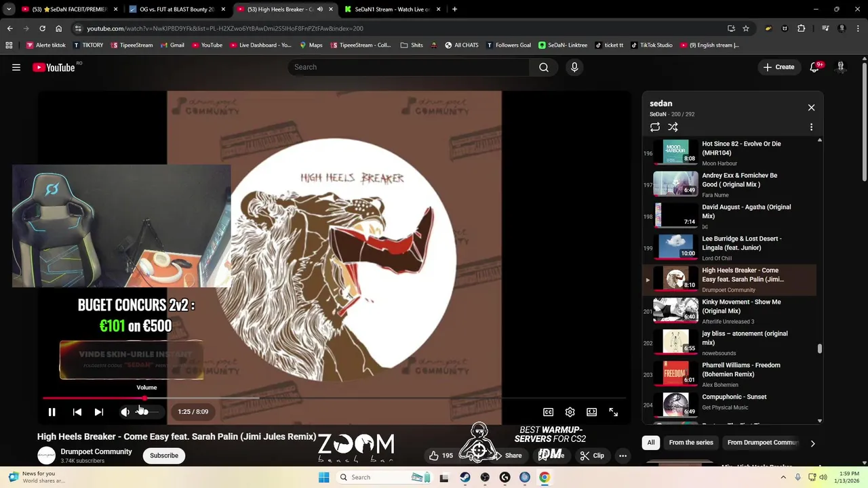Open the Create button
Image resolution: width=868 pixels, height=488 pixels.
tap(778, 67)
